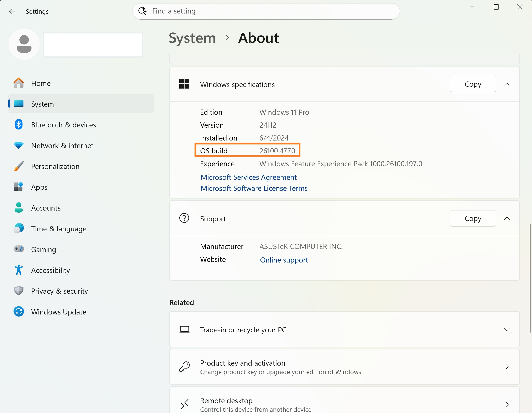
Task: Click the Installed on date 6/4/2024
Action: (x=274, y=138)
